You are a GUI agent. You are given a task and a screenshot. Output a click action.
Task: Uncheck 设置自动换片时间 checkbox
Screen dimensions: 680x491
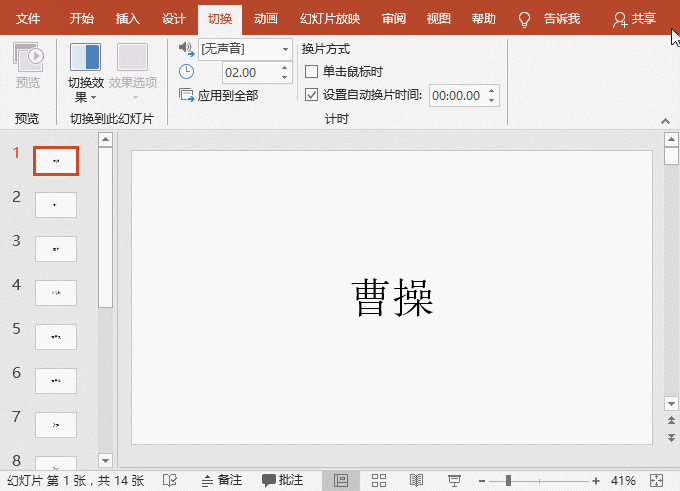coord(311,96)
